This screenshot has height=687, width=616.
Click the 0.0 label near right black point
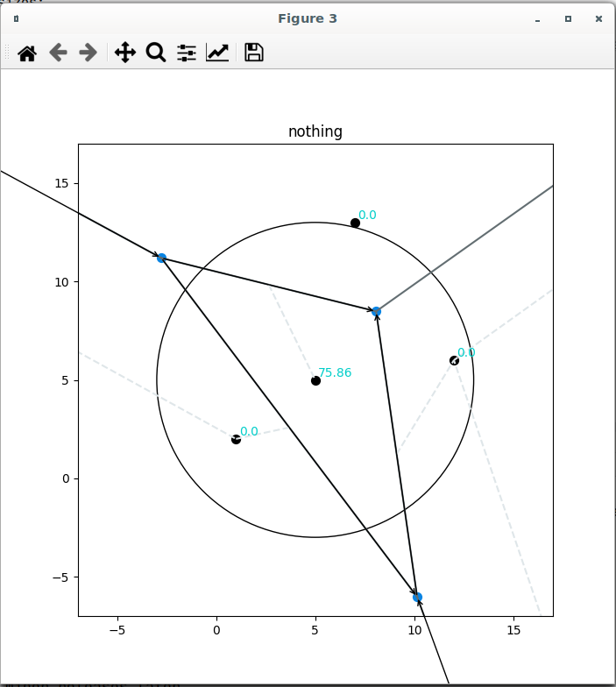click(466, 352)
